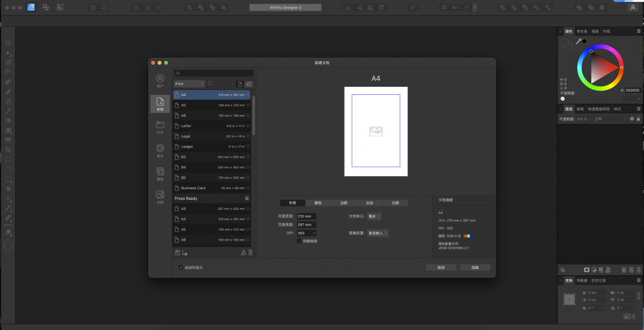
Task: Show the Recent (最近) documents section
Action: (x=160, y=150)
